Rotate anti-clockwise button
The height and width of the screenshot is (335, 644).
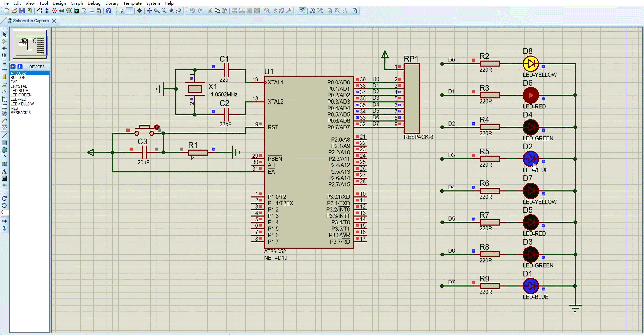[4, 205]
